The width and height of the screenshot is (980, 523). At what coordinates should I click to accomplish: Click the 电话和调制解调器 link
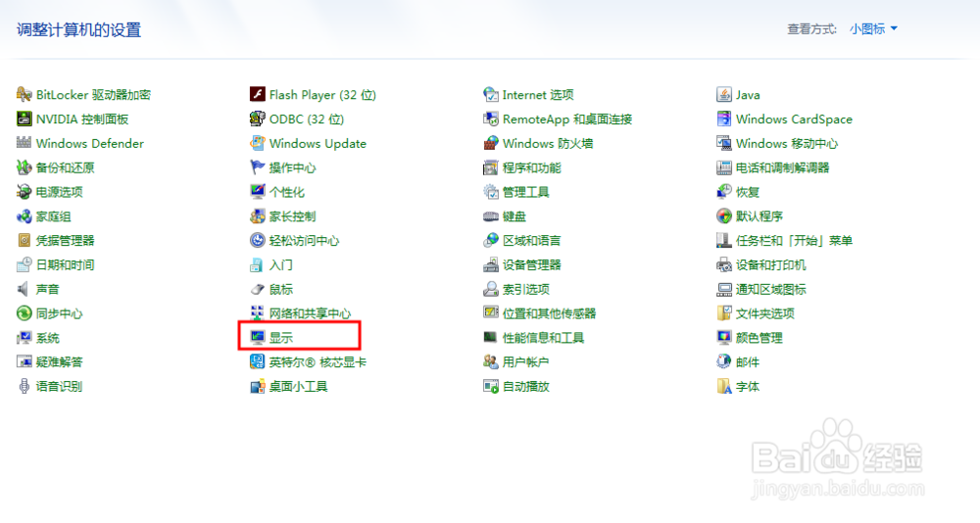[x=782, y=168]
